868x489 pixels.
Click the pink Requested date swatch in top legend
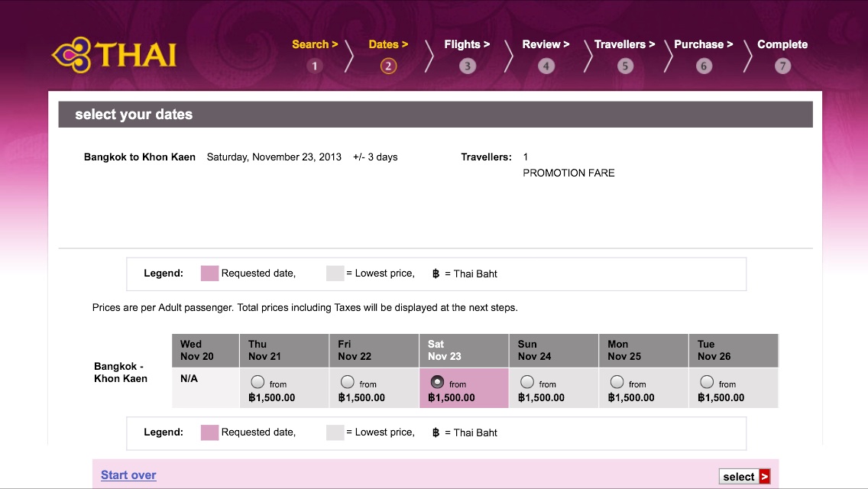click(x=209, y=274)
